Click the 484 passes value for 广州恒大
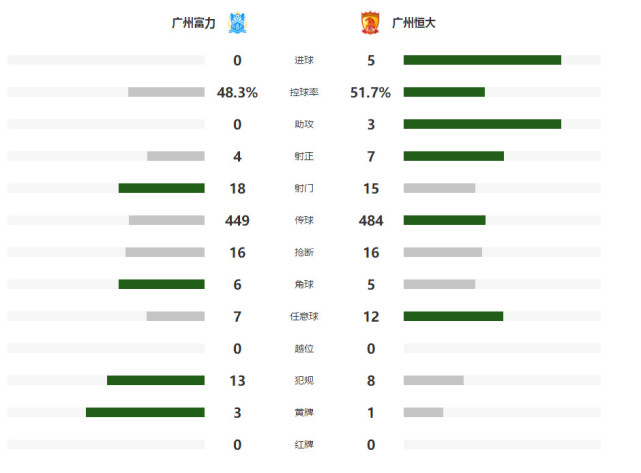The width and height of the screenshot is (641, 473). 371,221
